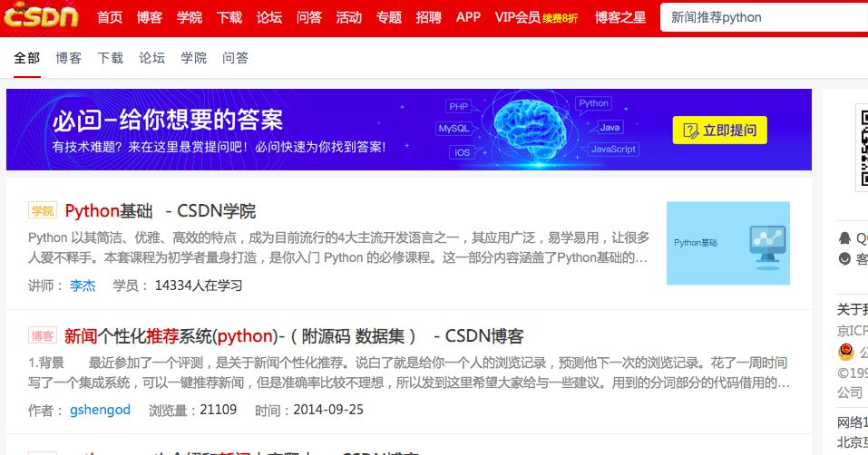The height and width of the screenshot is (455, 868).
Task: Click the date 2014-09-25
Action: pos(328,410)
